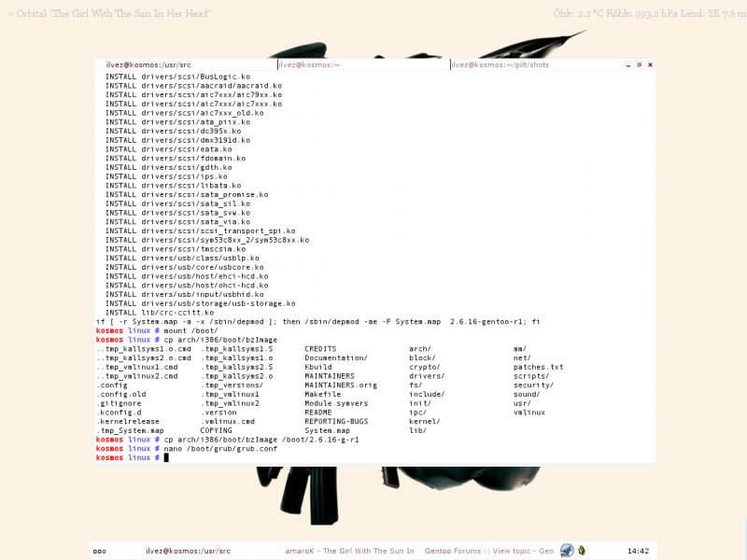
Task: Click 'vmlinux' in the last listing column
Action: [529, 413]
